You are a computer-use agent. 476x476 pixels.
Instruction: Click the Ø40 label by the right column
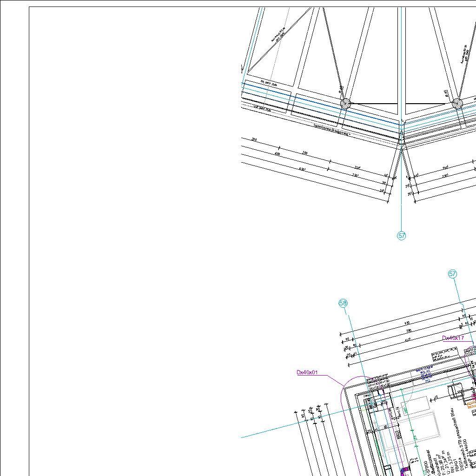446,93
